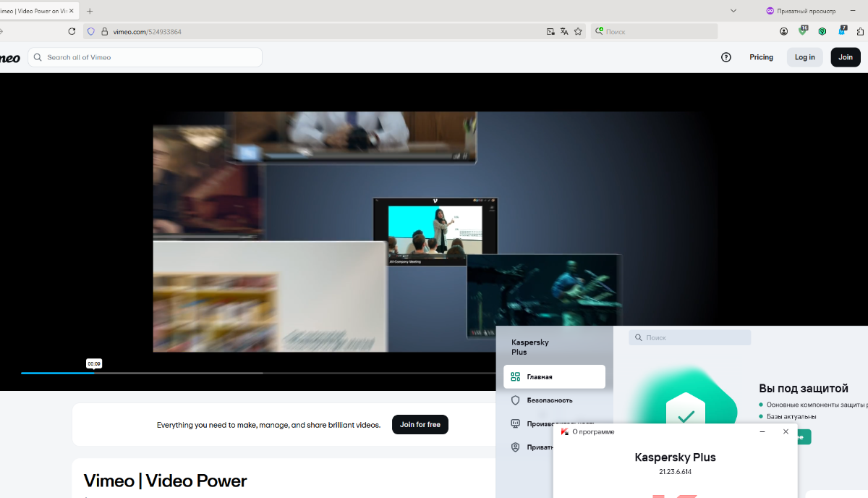The height and width of the screenshot is (498, 868).
Task: Focus the Kaspersky Поиск search field
Action: click(x=690, y=337)
